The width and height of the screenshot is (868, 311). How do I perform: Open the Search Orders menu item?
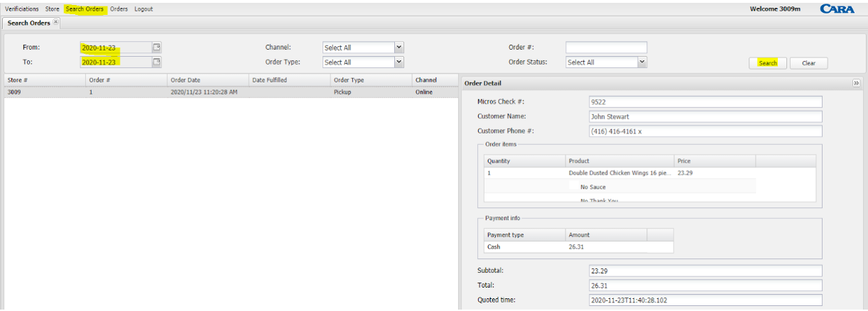(x=85, y=9)
